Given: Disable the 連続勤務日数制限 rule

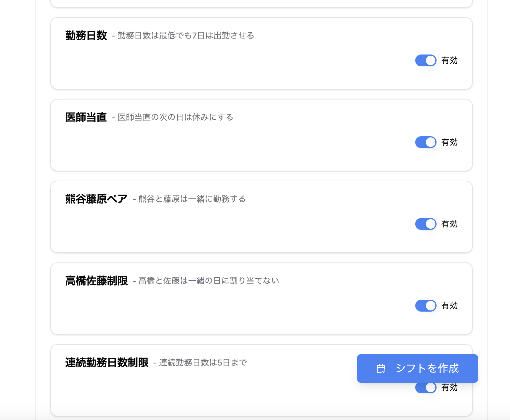Looking at the screenshot, I should [426, 387].
